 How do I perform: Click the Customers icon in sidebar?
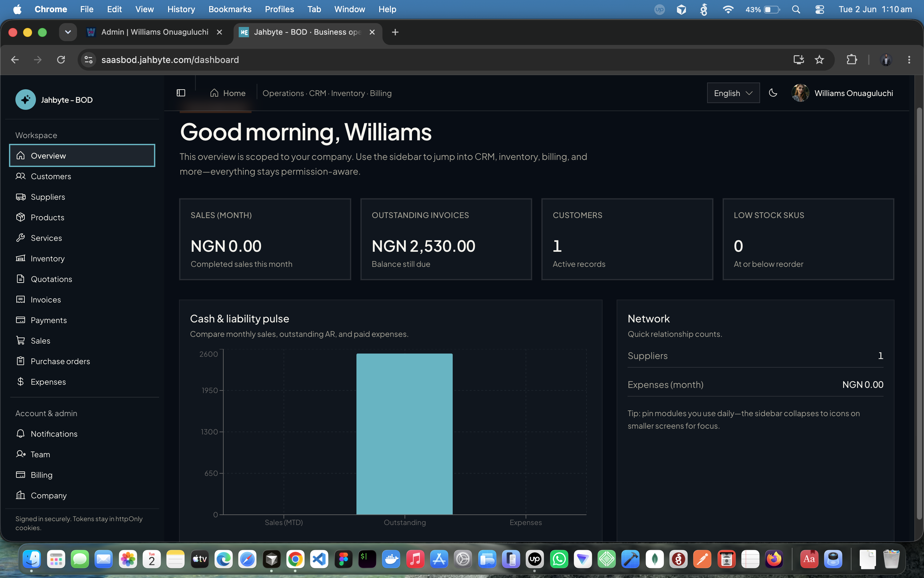point(21,176)
